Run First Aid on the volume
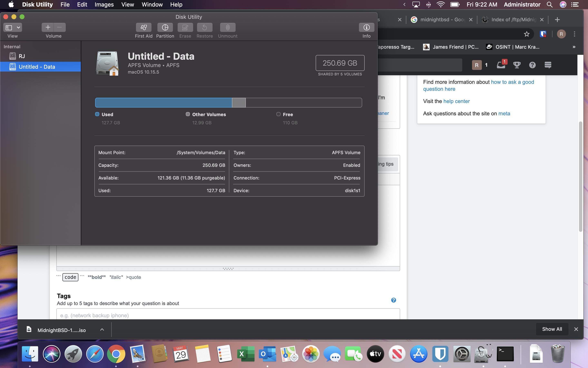Image resolution: width=588 pixels, height=368 pixels. [144, 28]
